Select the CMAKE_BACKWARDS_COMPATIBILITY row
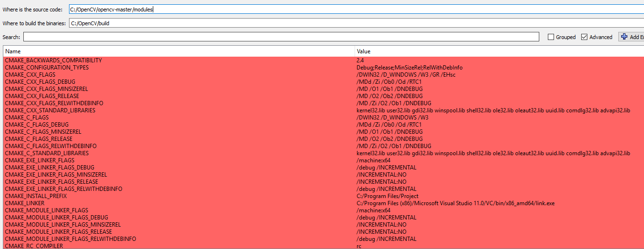The image size is (644, 249). pos(324,60)
